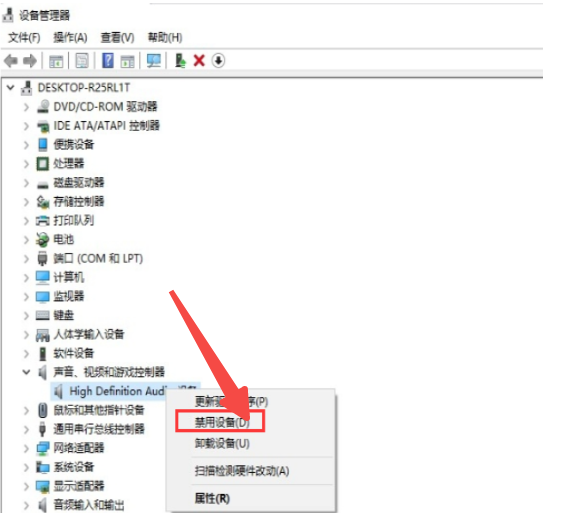Click the 网络适配器 network adapter icon

[43, 448]
